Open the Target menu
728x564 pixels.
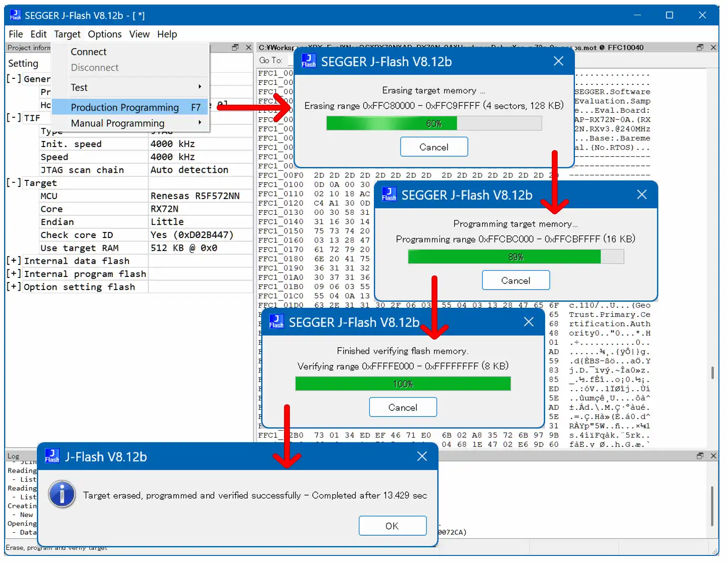(x=67, y=34)
